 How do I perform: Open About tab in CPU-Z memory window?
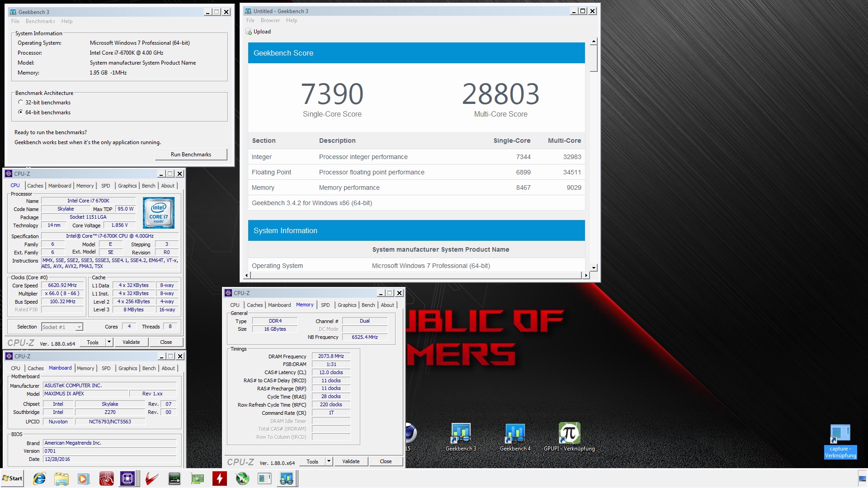pyautogui.click(x=387, y=305)
